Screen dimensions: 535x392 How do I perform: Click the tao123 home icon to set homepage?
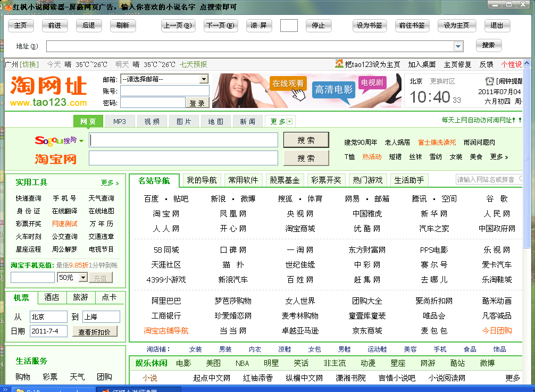click(339, 64)
